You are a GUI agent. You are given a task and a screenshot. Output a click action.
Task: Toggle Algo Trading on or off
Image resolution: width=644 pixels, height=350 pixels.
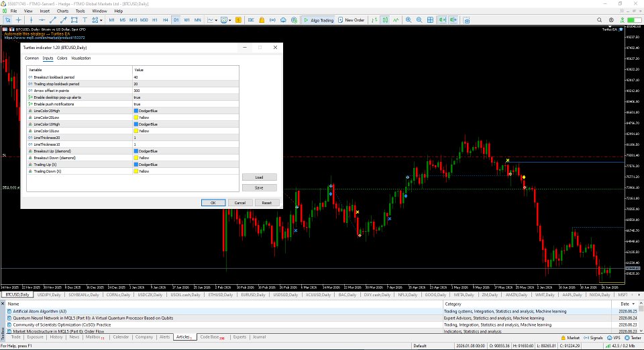point(319,19)
